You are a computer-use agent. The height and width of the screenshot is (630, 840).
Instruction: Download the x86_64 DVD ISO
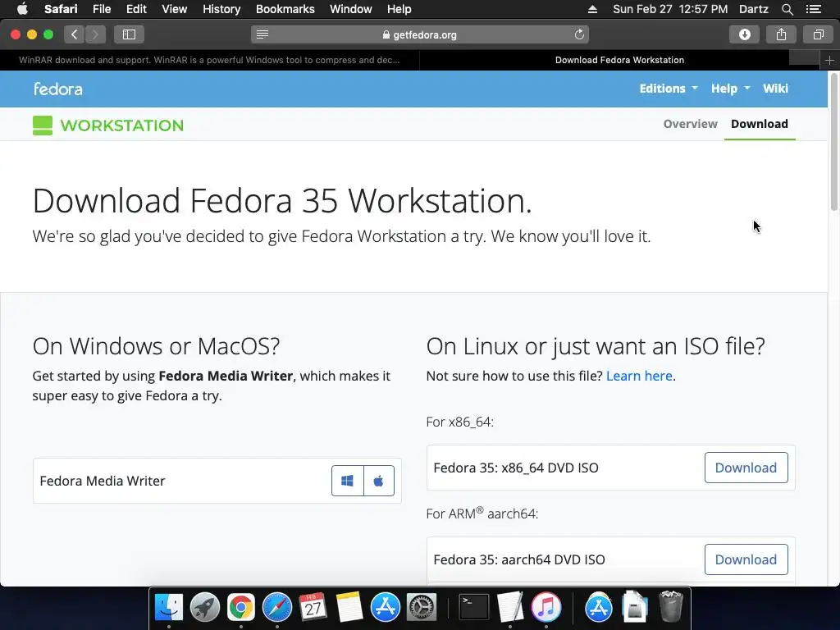click(746, 468)
